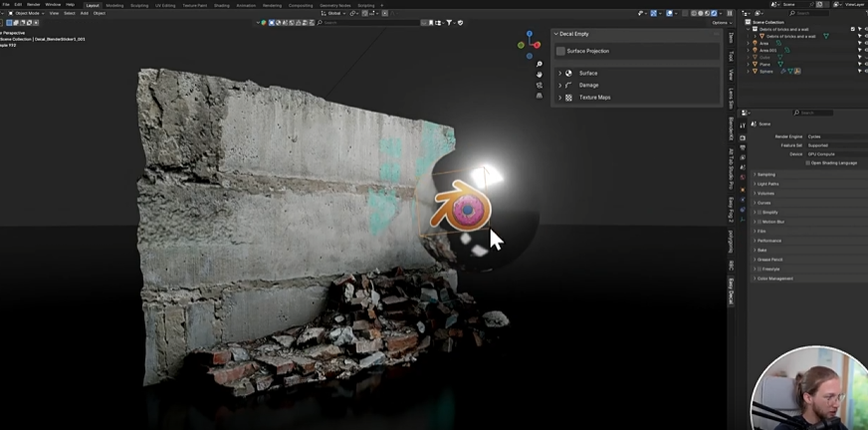868x430 pixels.
Task: Click the viewport Options button
Action: tap(721, 22)
